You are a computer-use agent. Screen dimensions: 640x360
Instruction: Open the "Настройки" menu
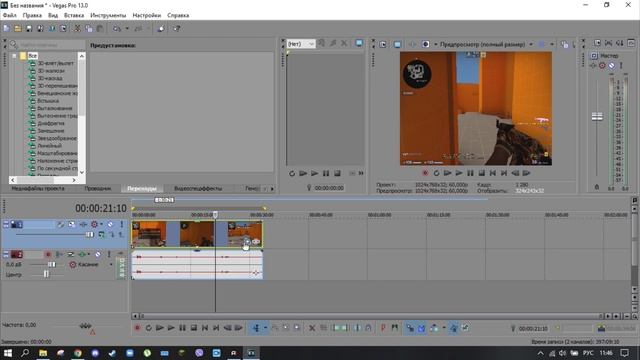point(147,15)
